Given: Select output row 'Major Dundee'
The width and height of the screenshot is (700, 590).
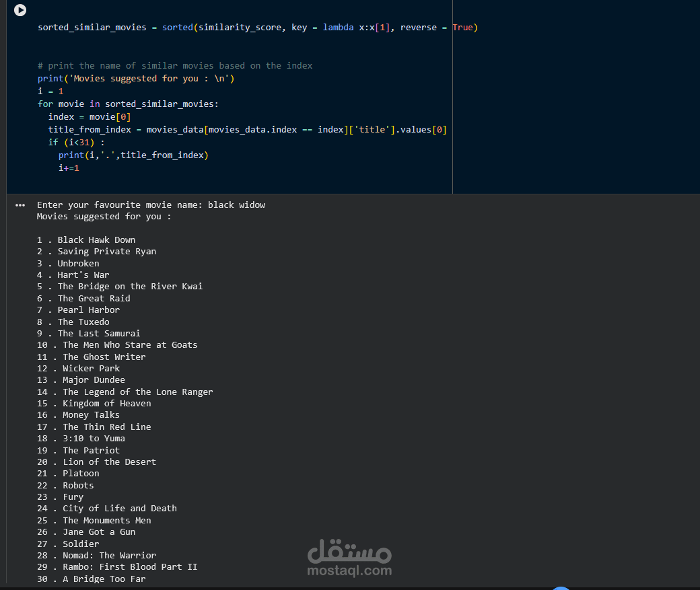Looking at the screenshot, I should (x=81, y=380).
